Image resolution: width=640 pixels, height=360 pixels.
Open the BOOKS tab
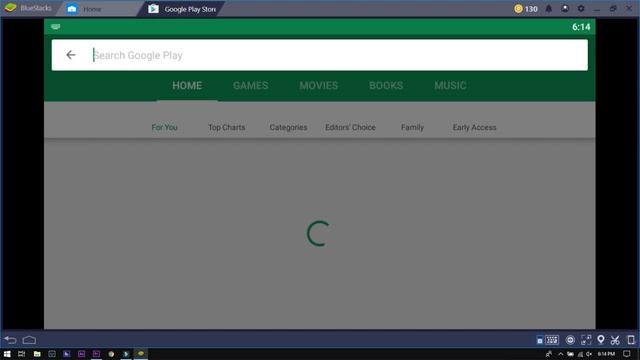coord(386,86)
